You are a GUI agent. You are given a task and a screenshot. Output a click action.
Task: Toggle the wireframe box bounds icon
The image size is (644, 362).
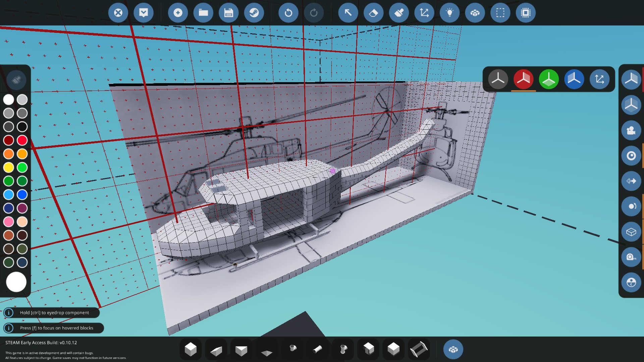tap(631, 232)
